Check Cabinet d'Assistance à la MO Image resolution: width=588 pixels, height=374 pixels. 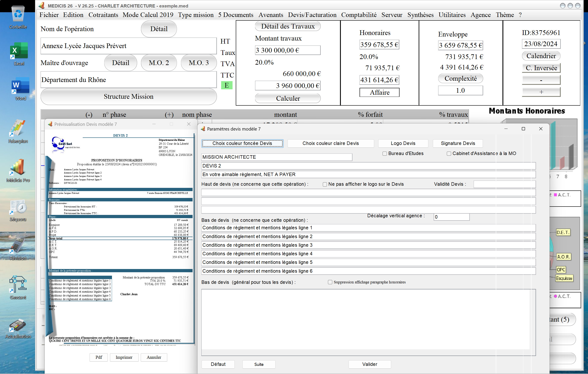click(449, 154)
